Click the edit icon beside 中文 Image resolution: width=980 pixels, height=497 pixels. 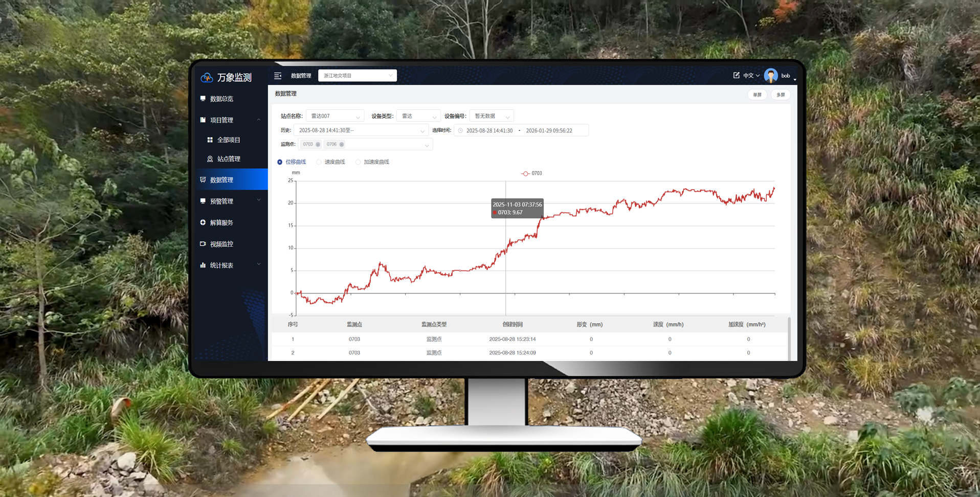pos(736,75)
